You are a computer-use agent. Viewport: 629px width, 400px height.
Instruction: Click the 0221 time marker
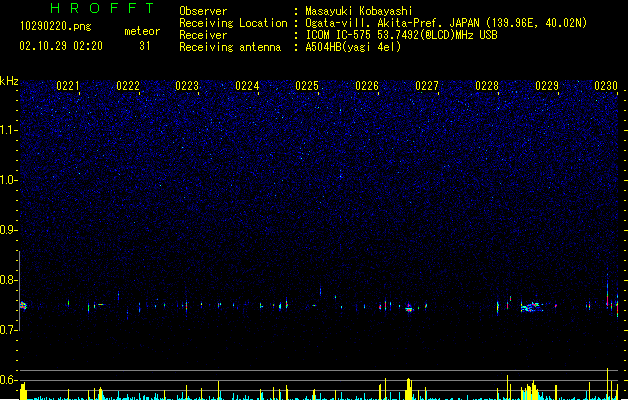[68, 86]
